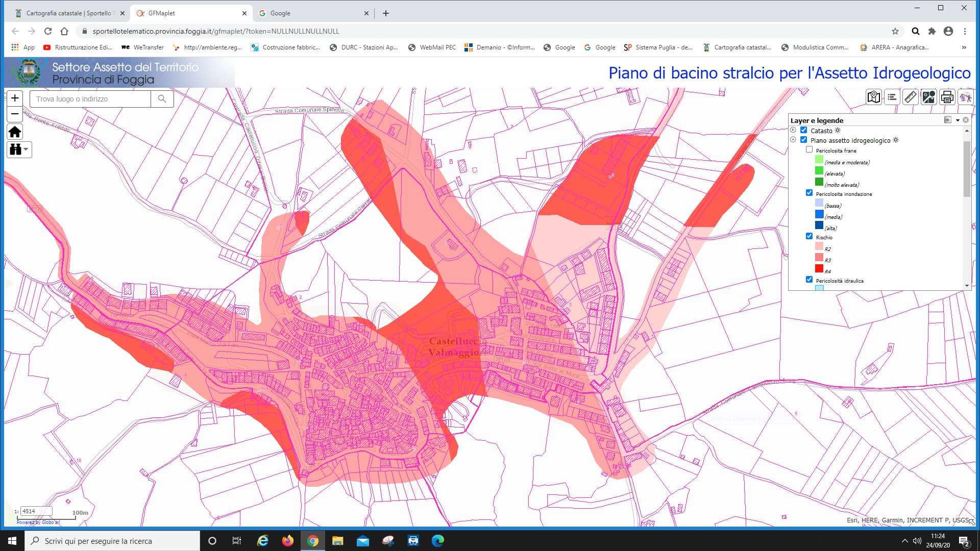The width and height of the screenshot is (980, 551).
Task: Launch Firefox from the taskbar
Action: click(x=288, y=541)
